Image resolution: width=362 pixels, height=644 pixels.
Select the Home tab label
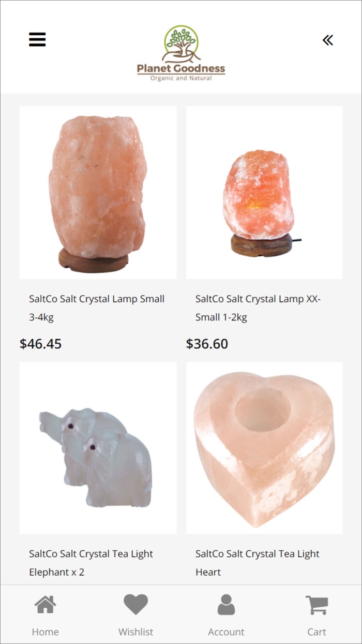(46, 632)
